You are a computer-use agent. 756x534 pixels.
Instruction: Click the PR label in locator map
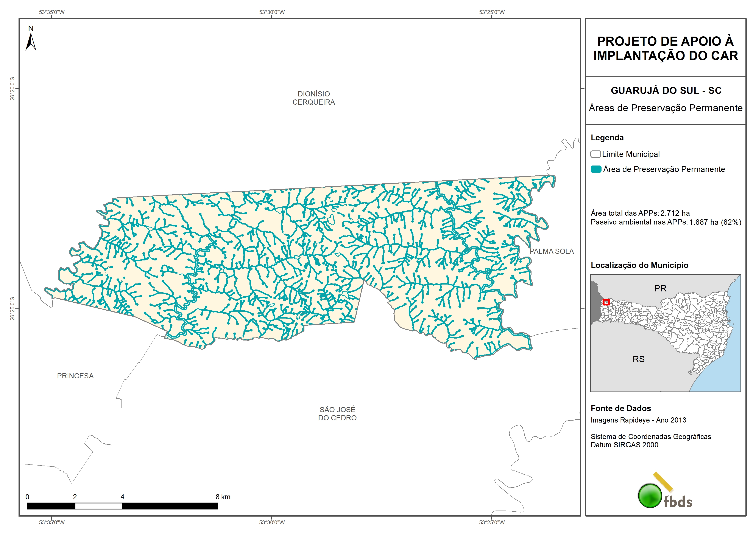(x=660, y=288)
